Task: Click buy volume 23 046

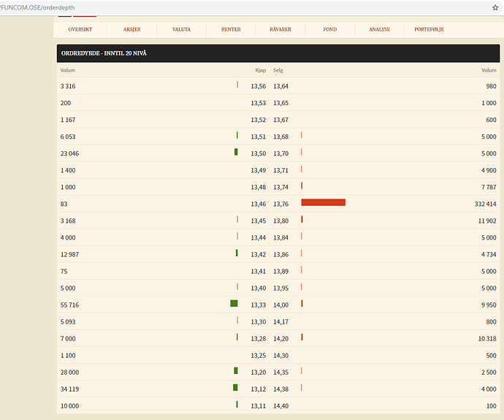Action: coord(69,153)
